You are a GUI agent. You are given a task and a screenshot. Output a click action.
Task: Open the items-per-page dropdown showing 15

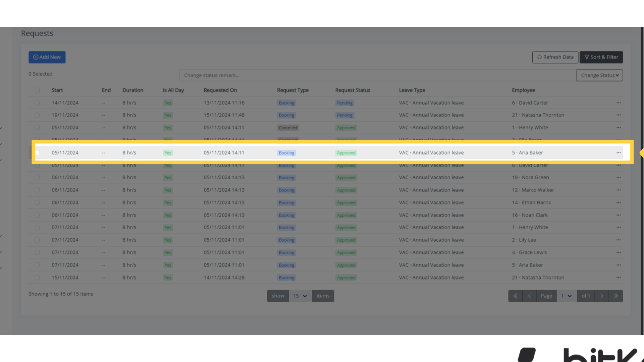coord(300,296)
